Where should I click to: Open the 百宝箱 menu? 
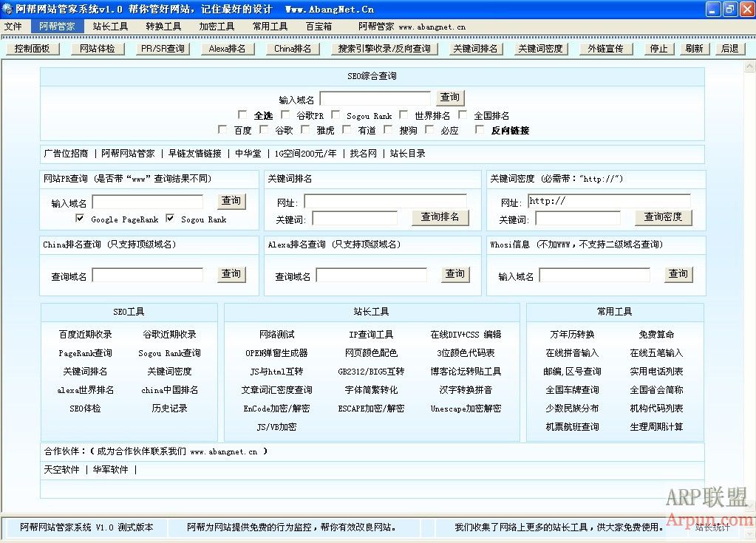[x=319, y=26]
